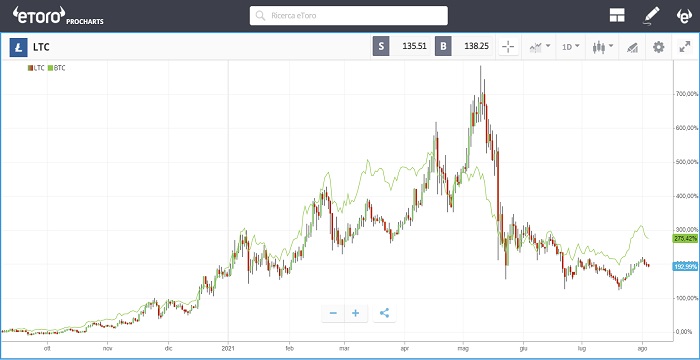
Task: Click the sell price 135.51
Action: coord(413,46)
